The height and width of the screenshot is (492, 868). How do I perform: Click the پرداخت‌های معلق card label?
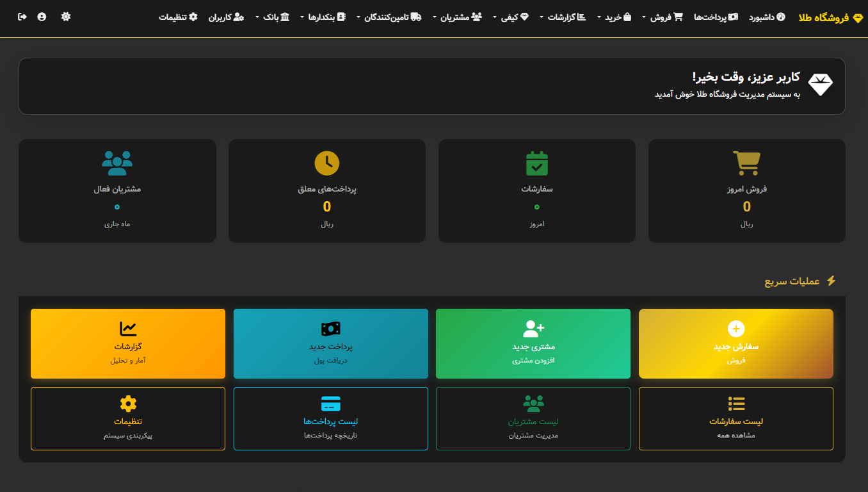(x=327, y=190)
